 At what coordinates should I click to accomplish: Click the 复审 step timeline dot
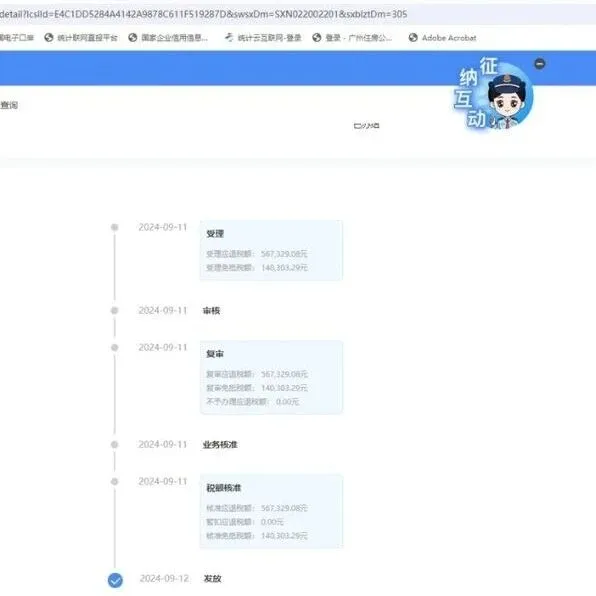[114, 347]
